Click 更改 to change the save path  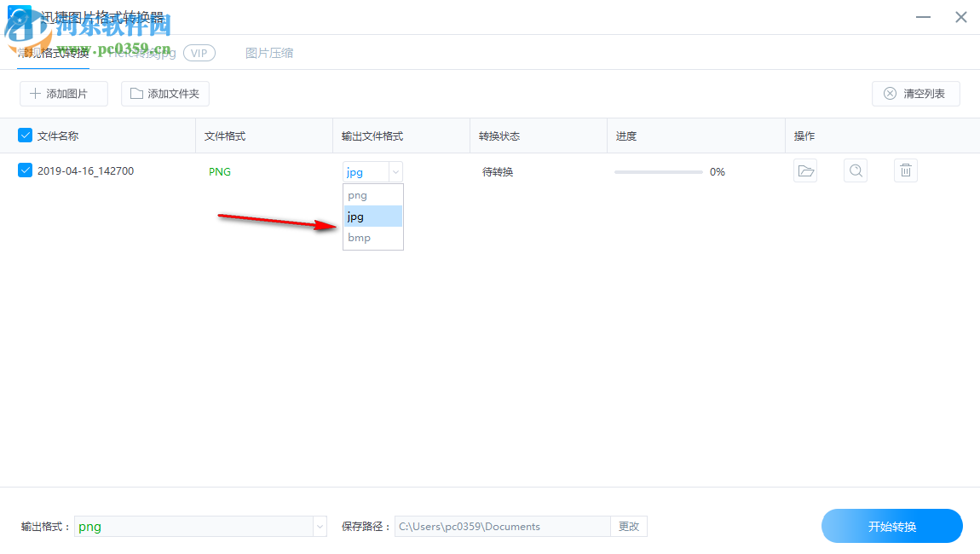[x=628, y=526]
